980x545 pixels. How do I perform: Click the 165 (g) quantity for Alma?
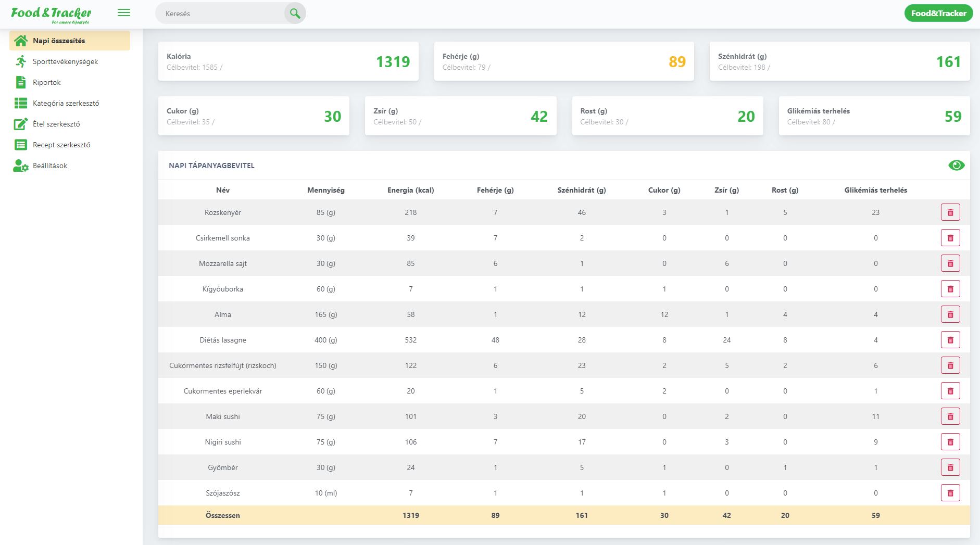pyautogui.click(x=326, y=314)
